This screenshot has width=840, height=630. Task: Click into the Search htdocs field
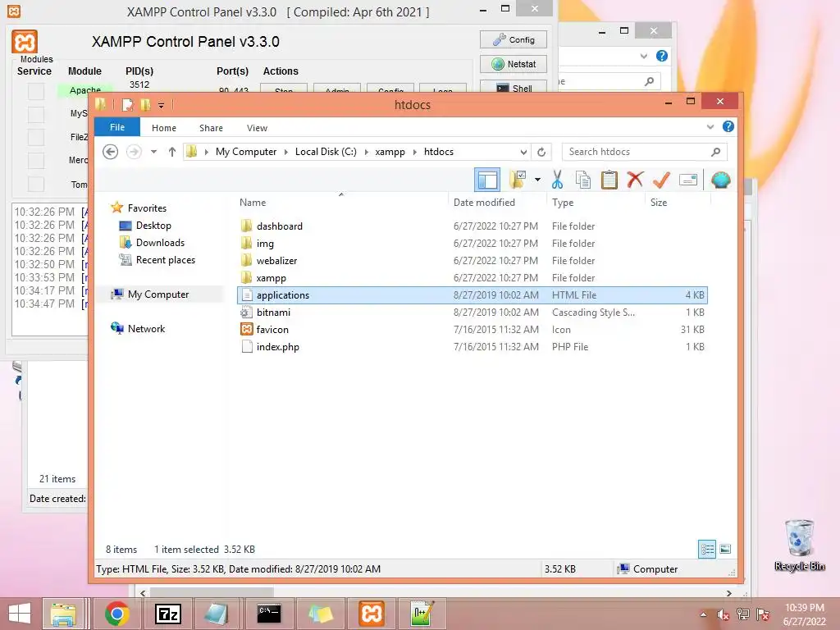[x=645, y=152]
